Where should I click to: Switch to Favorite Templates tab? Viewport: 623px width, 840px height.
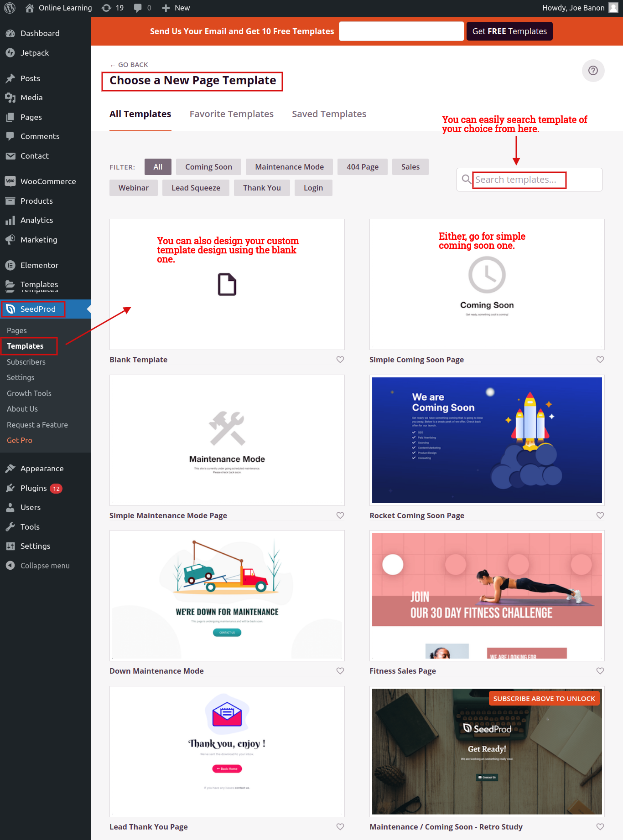(x=232, y=114)
